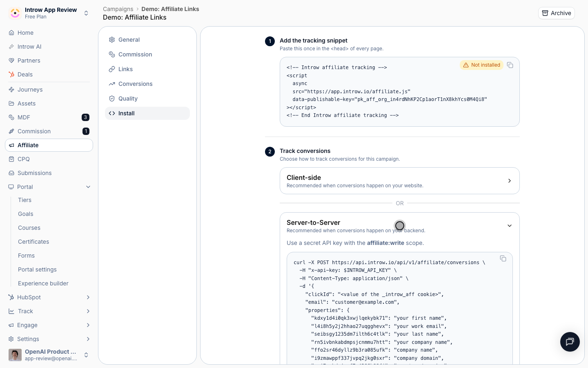This screenshot has width=588, height=368.
Task: Select the Conversions tab
Action: click(147, 84)
